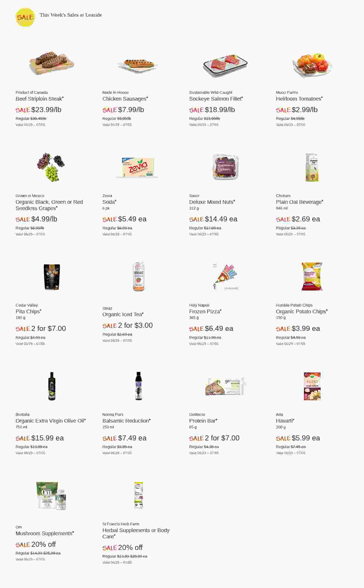
Task: Select the Organic Potato Chips title
Action: [x=301, y=311]
